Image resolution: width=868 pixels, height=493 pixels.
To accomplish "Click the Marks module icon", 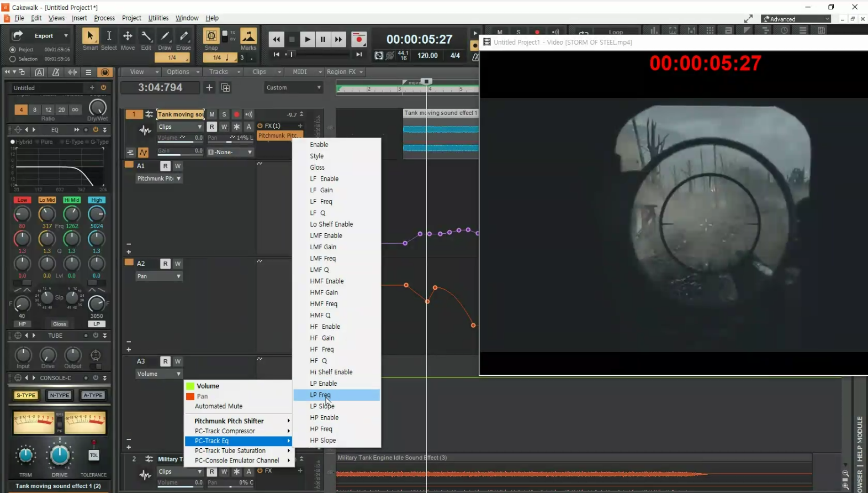I will coord(248,36).
